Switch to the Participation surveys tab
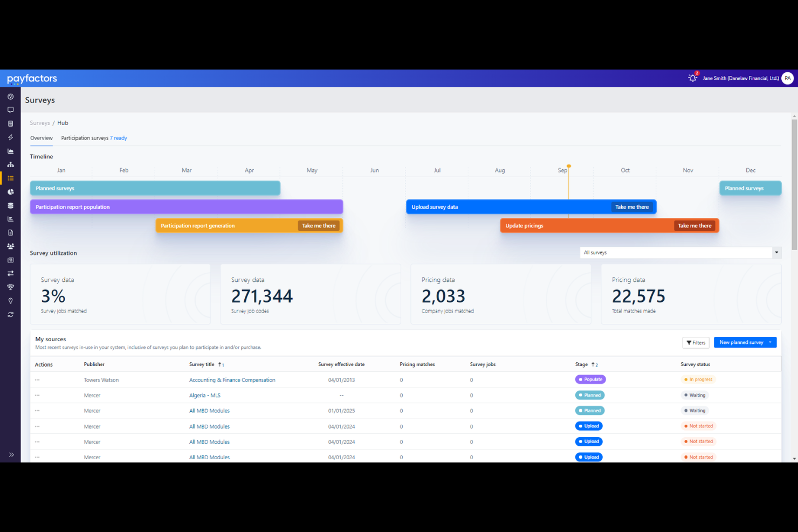The height and width of the screenshot is (532, 798). pyautogui.click(x=85, y=137)
